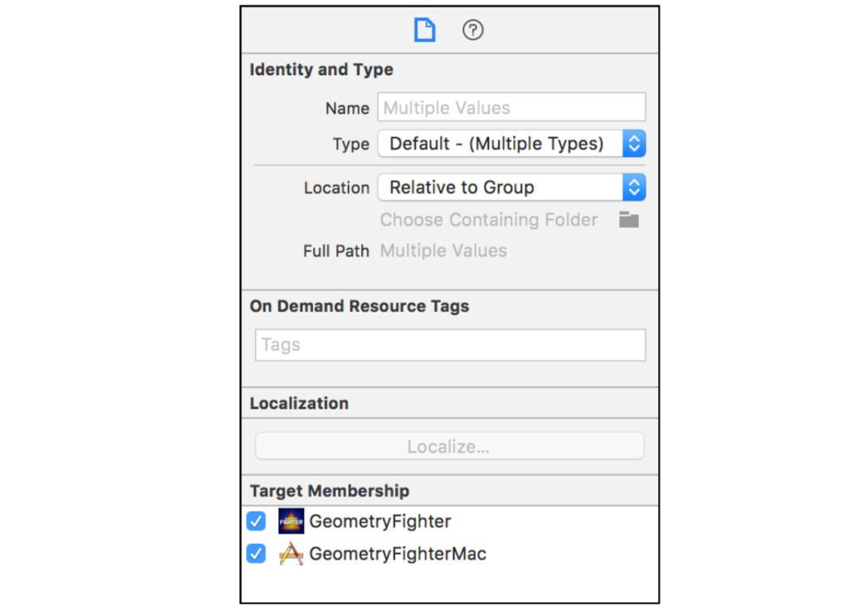Viewport: 868px width, 611px height.
Task: Open the File inspector tab
Action: 425,31
